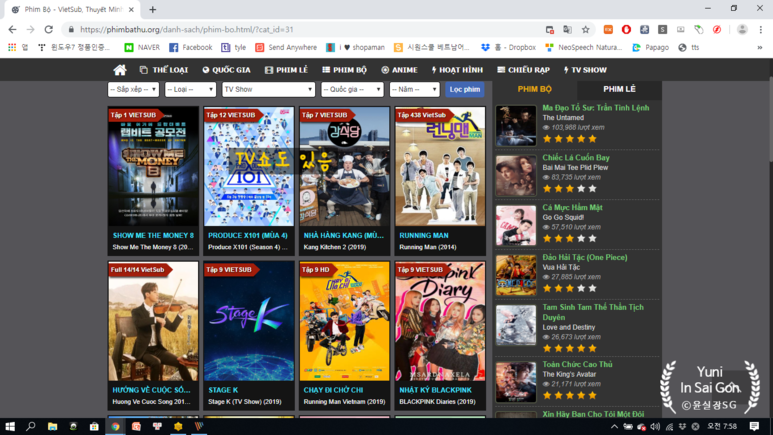Switch to sidebar PHIM LẺ tab
The height and width of the screenshot is (435, 773).
619,89
